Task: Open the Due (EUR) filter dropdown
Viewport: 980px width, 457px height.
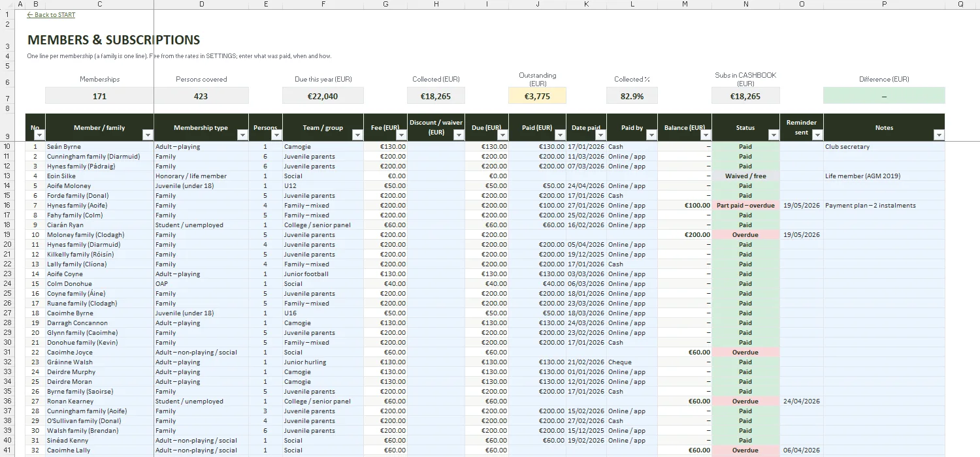Action: [502, 135]
